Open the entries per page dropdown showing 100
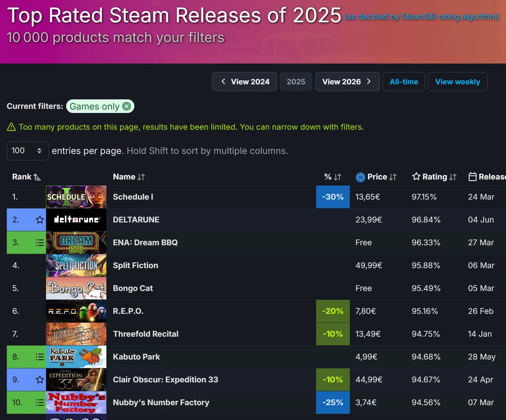Image resolution: width=506 pixels, height=420 pixels. [x=27, y=151]
